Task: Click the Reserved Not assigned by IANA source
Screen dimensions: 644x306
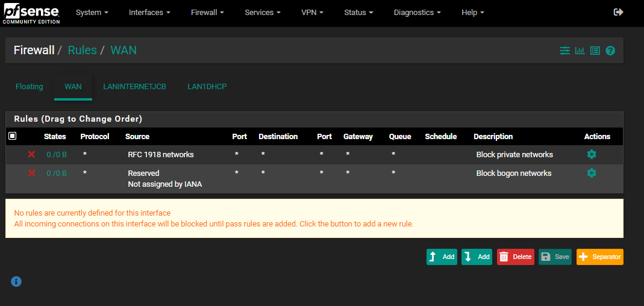Action: (164, 179)
